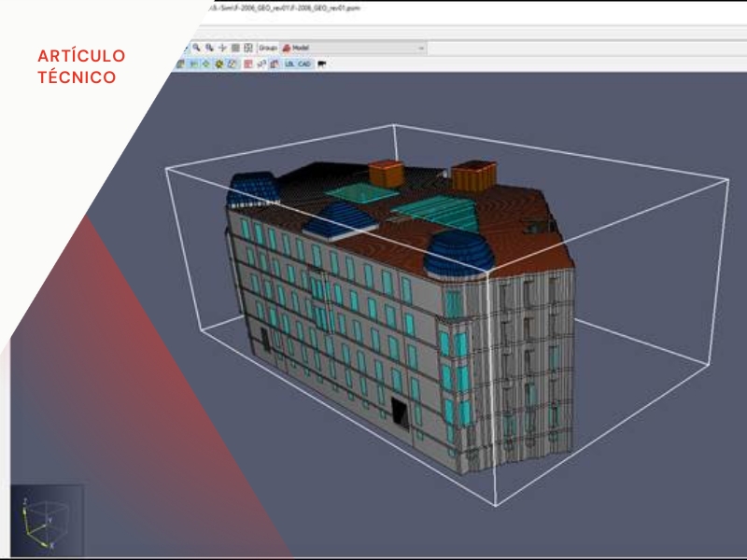The width and height of the screenshot is (747, 560).
Task: Click the fit-to-window view icon
Action: 247,48
